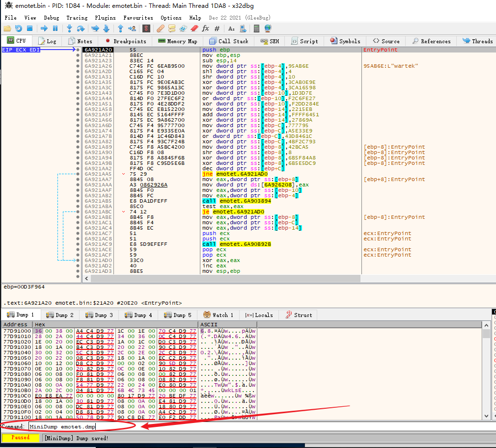496x448 pixels.
Task: Toggle breakpoint dot at address 6A921AB5
Action: pos(78,201)
